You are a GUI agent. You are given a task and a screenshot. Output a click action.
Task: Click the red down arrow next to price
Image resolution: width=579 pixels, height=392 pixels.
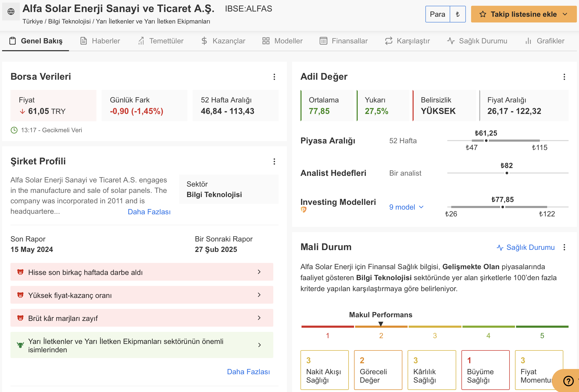coord(22,112)
